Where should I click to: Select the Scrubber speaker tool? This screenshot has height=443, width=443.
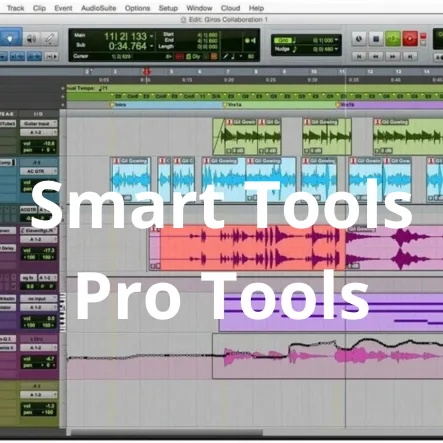pyautogui.click(x=31, y=39)
